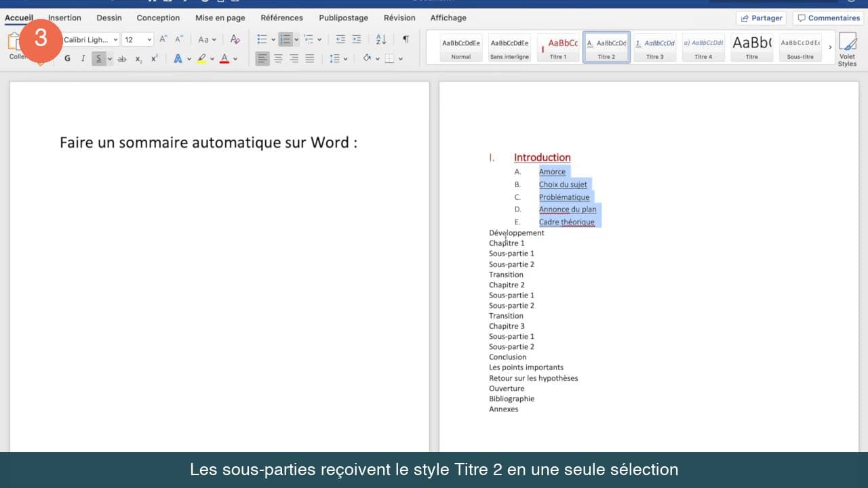The height and width of the screenshot is (488, 868).
Task: Open the underline style dropdown arrow
Action: (x=109, y=59)
